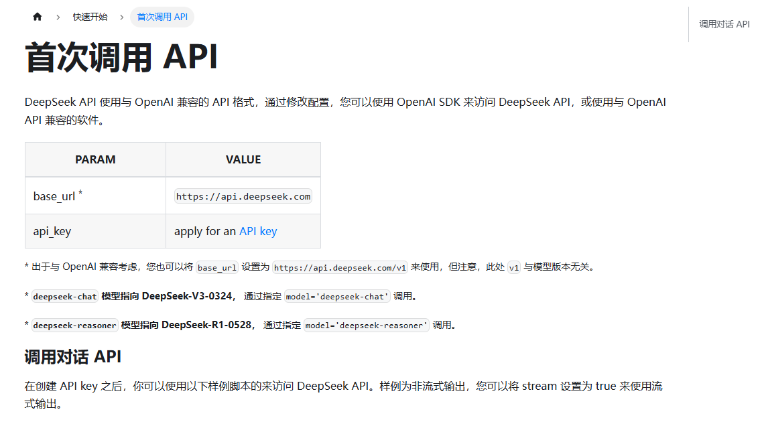Screen dimensions: 762x428
Task: Click the DeepSeek-V3-0324 bold text
Action: point(187,296)
